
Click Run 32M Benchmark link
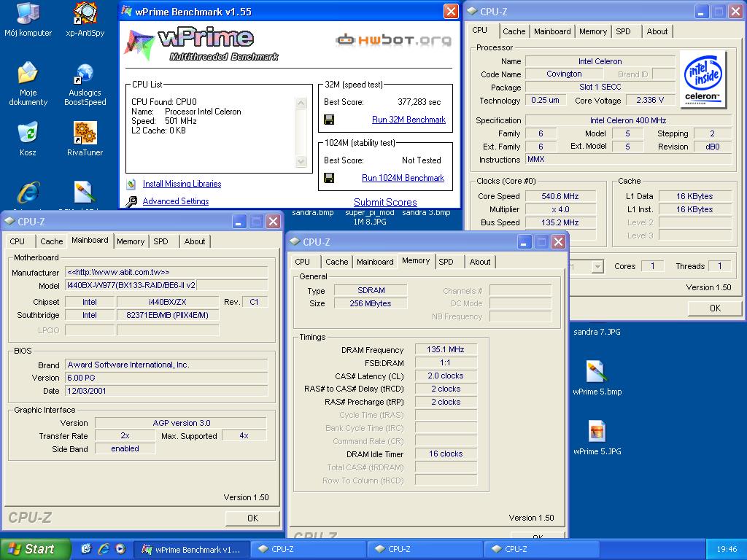click(x=409, y=120)
